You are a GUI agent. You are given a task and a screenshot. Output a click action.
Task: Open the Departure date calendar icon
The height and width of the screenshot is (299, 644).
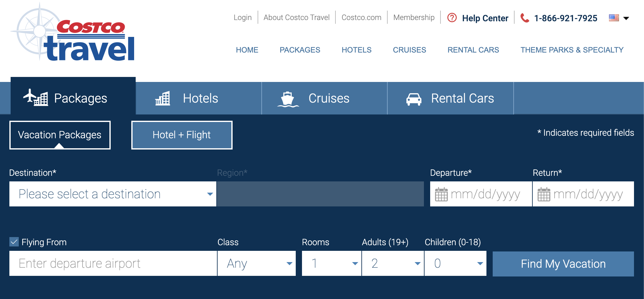(x=441, y=194)
